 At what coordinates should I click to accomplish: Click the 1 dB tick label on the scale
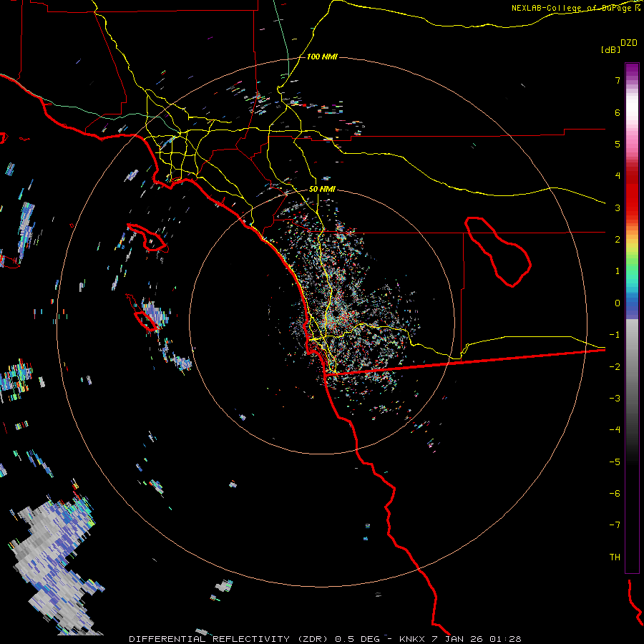[618, 271]
